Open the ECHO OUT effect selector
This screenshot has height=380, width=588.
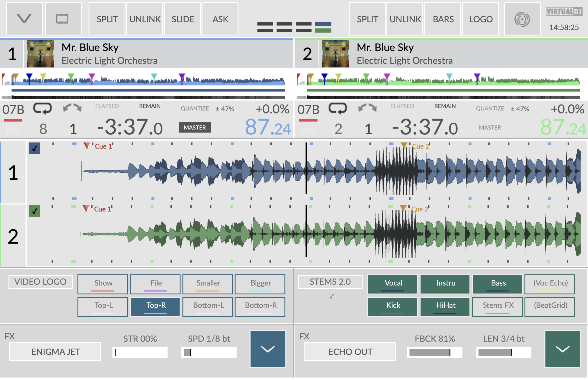point(350,352)
